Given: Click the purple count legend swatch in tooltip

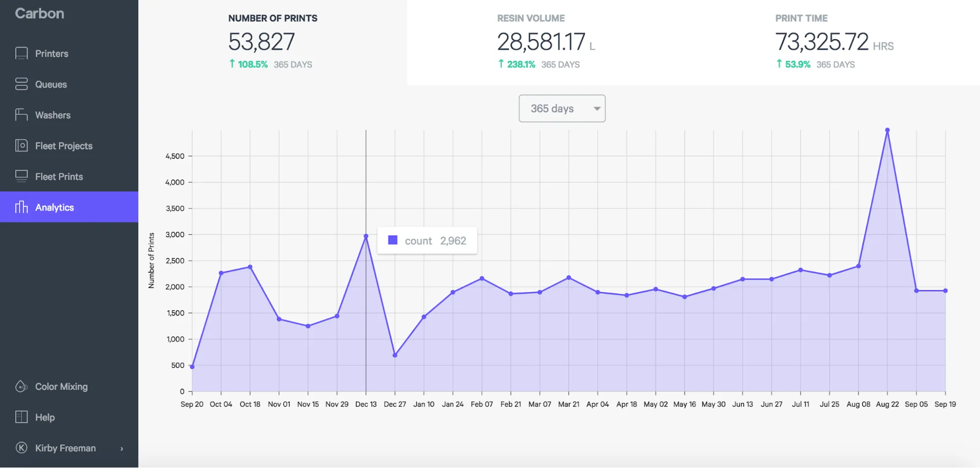Looking at the screenshot, I should click(x=393, y=240).
